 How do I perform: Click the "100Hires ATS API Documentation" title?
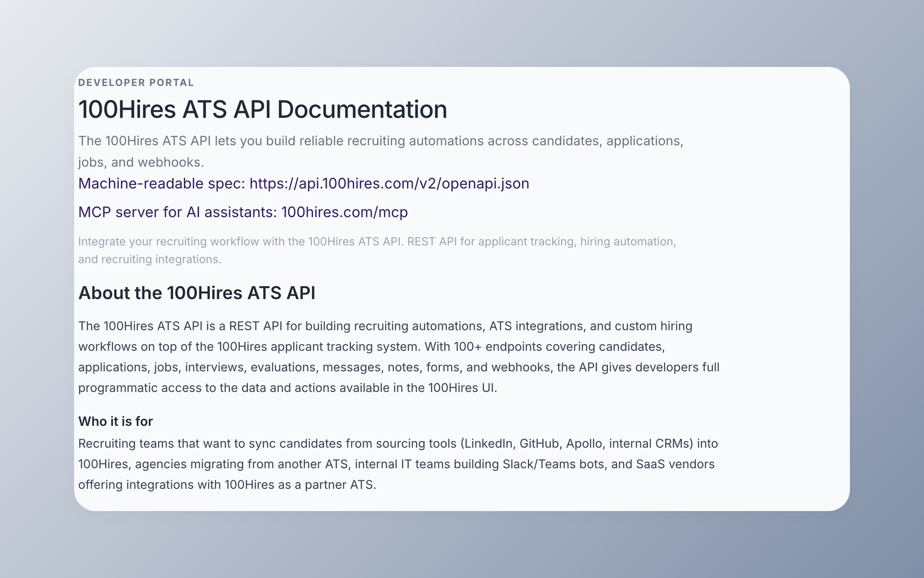[263, 109]
